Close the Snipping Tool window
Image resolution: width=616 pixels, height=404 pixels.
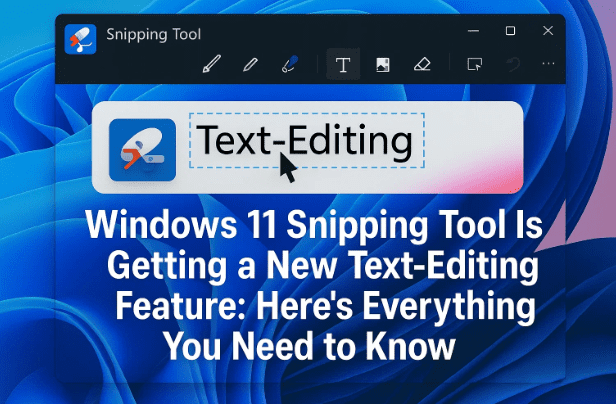tap(548, 31)
